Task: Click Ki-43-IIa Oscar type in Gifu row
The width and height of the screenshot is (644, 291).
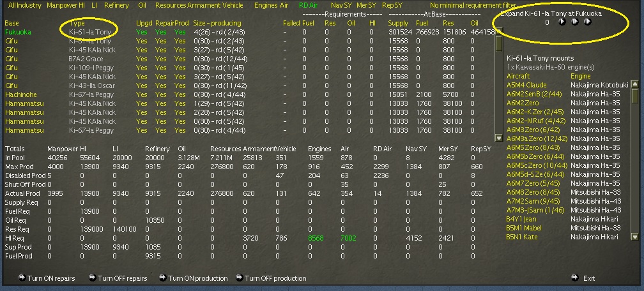Action: click(92, 86)
